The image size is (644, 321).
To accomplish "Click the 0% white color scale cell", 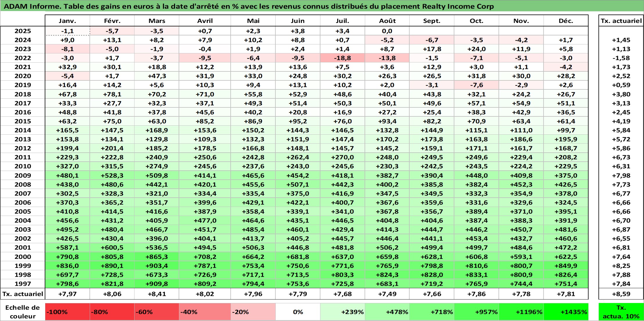I will [298, 312].
